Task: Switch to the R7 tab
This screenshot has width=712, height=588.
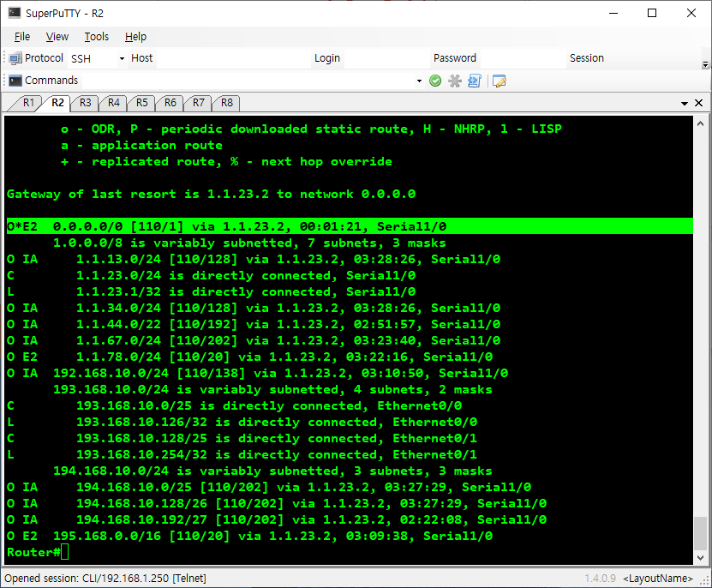Action: coord(199,103)
